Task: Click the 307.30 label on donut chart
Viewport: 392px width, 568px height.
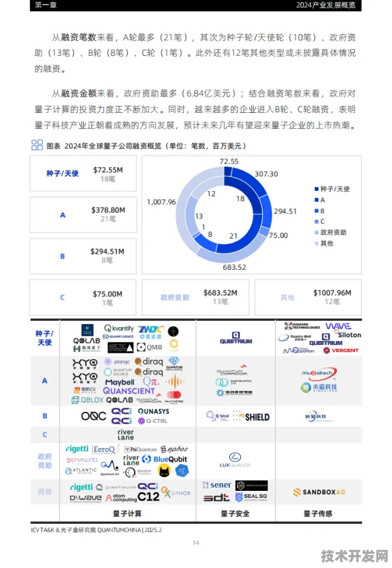Action: click(x=266, y=174)
